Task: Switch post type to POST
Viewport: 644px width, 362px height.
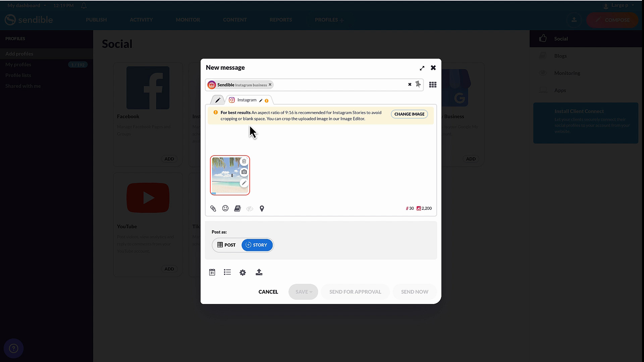Action: (x=226, y=245)
